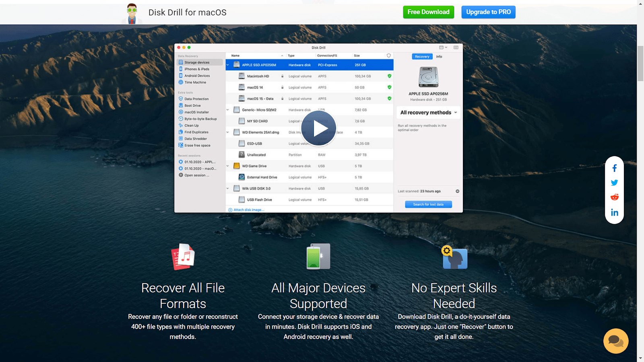
Task: Switch to the Recovery tab
Action: pyautogui.click(x=422, y=57)
